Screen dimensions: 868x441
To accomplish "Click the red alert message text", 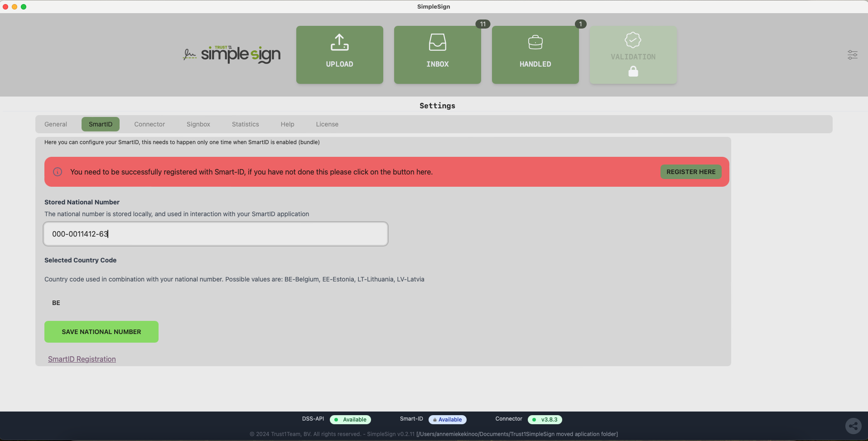I will 251,172.
